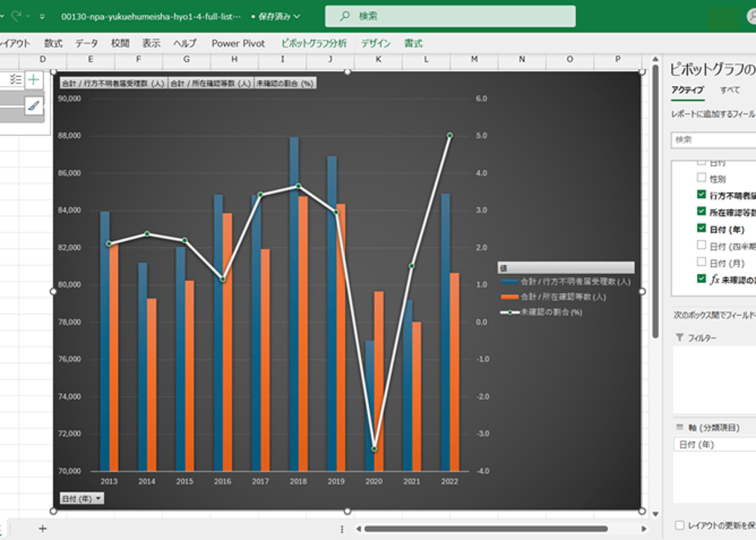Open the ヘルプ ribbon tab
Viewport: 756px width, 540px height.
185,43
